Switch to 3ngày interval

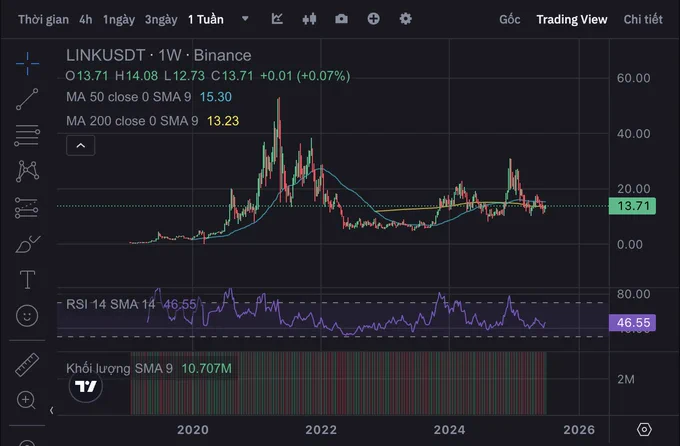(161, 20)
